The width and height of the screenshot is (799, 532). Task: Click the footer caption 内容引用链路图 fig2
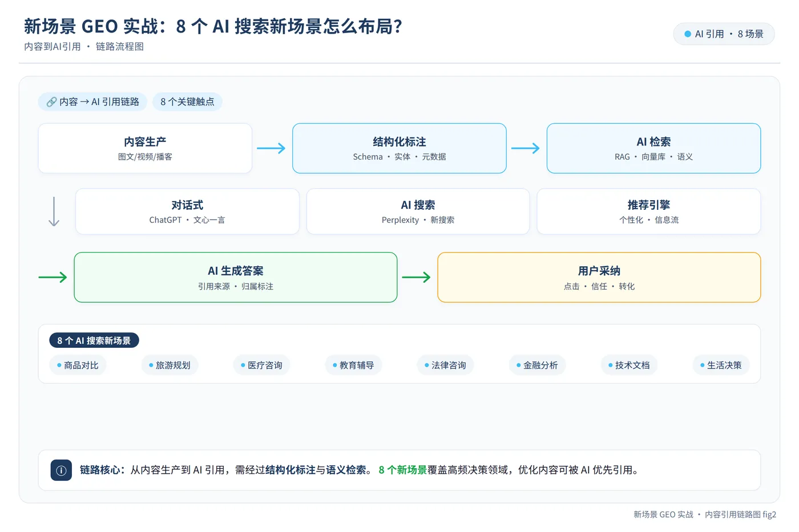click(740, 514)
